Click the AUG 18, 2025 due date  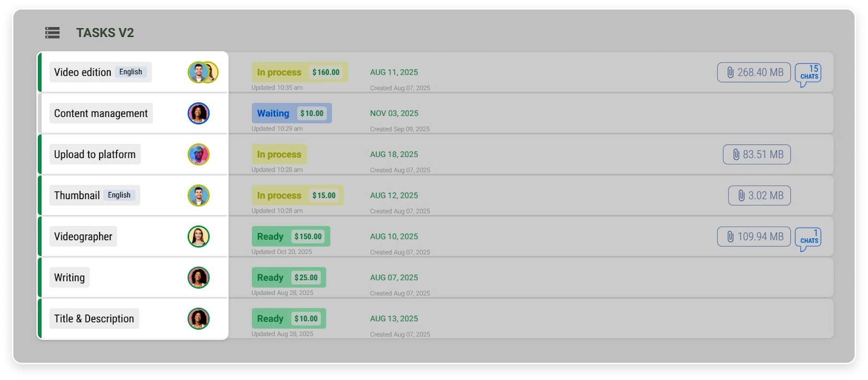tap(394, 155)
